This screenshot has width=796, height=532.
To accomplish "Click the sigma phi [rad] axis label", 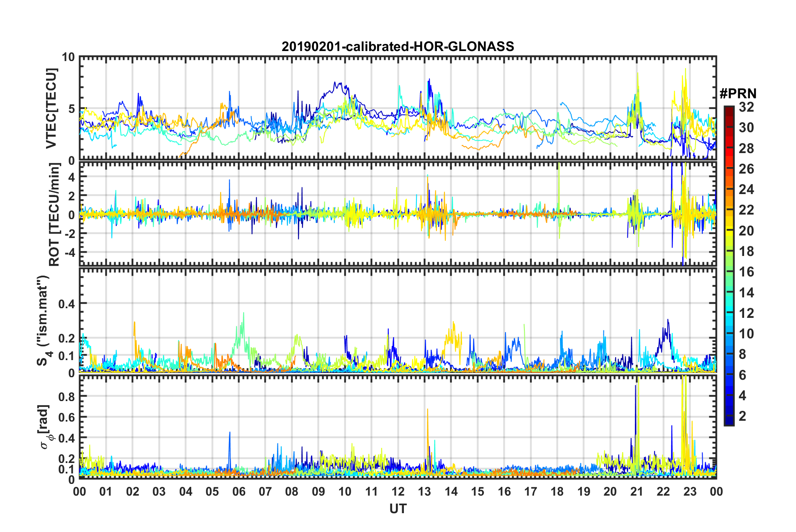I will 44,427.
